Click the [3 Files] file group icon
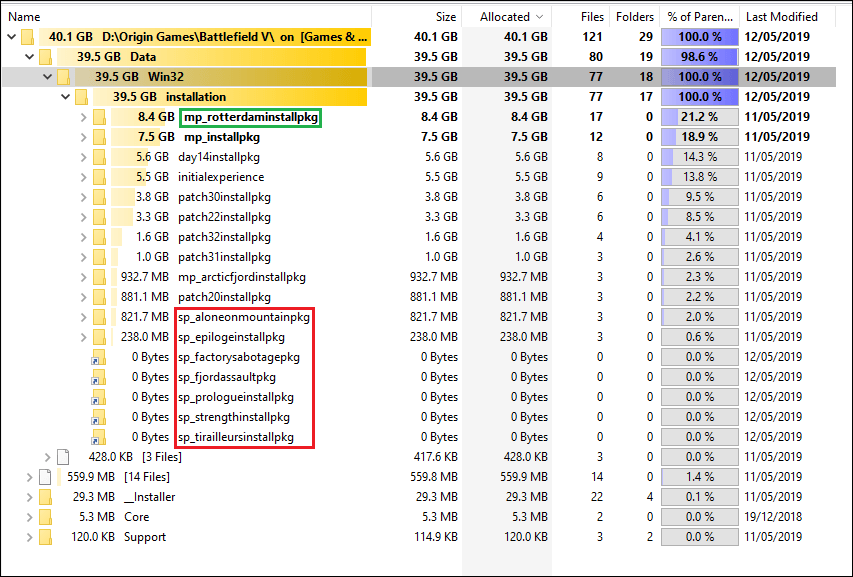853x577 pixels. [x=63, y=457]
